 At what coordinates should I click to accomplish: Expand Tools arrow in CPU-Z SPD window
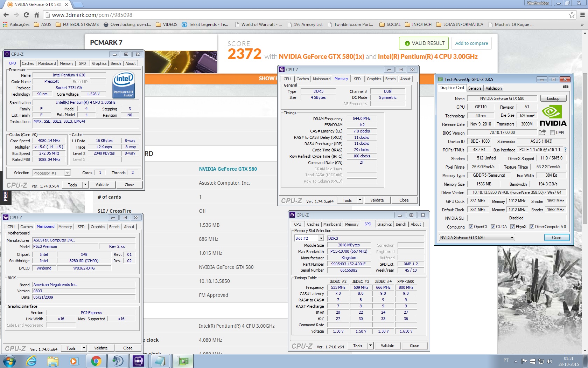[x=370, y=346]
